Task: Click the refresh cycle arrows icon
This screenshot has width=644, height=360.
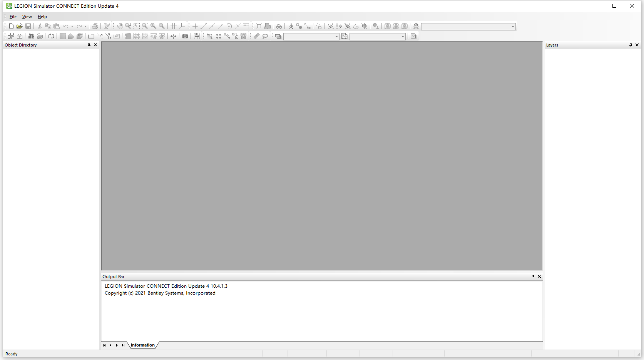Action: click(51, 36)
